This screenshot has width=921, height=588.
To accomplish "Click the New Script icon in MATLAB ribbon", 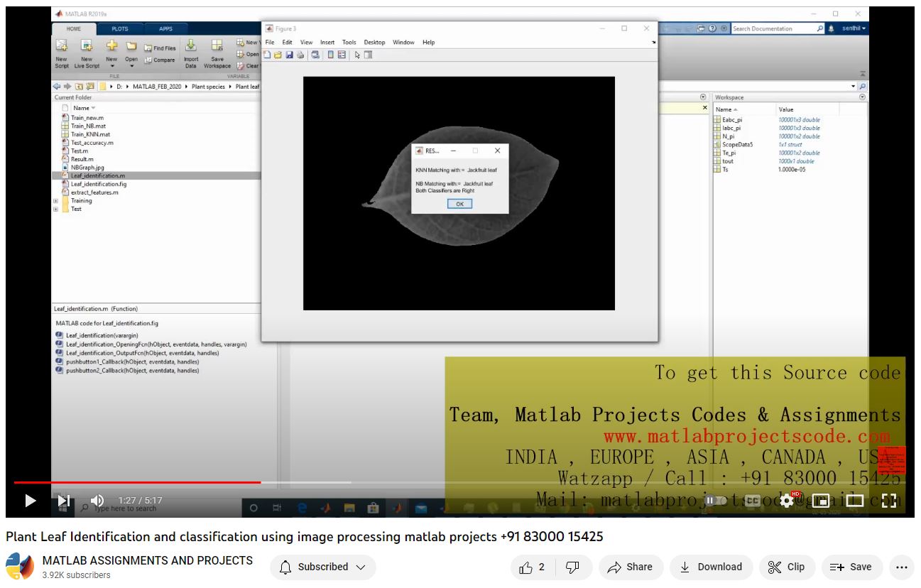I will click(x=62, y=47).
